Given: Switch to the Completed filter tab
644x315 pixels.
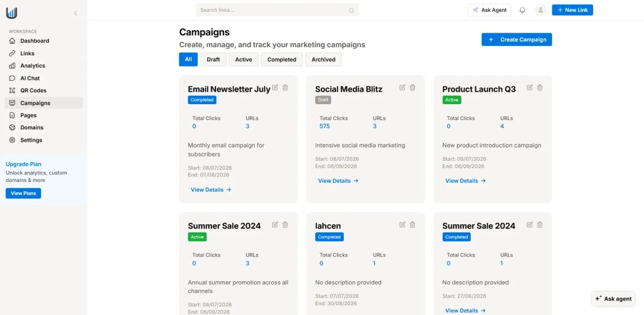Looking at the screenshot, I should 282,60.
